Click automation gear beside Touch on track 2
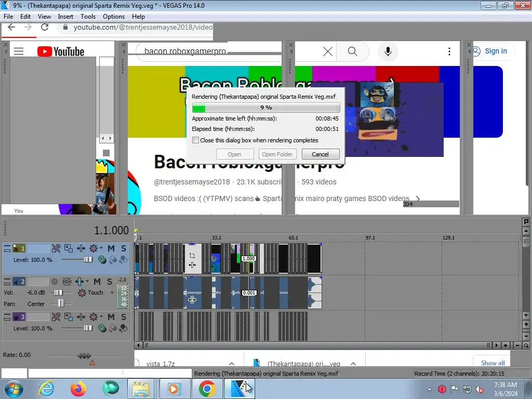The image size is (532, 399). [x=82, y=293]
